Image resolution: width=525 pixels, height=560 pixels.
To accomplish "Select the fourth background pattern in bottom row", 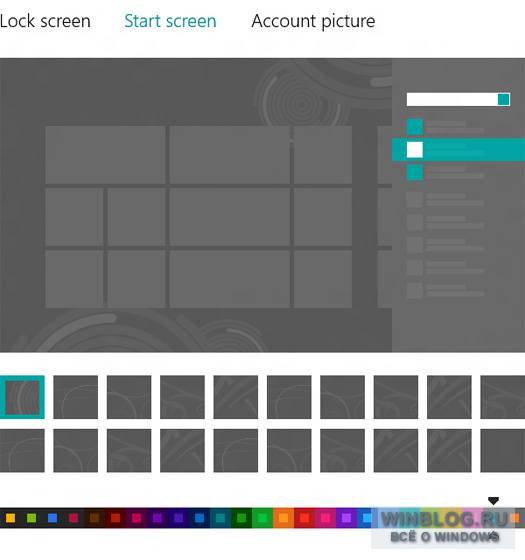I will click(182, 450).
